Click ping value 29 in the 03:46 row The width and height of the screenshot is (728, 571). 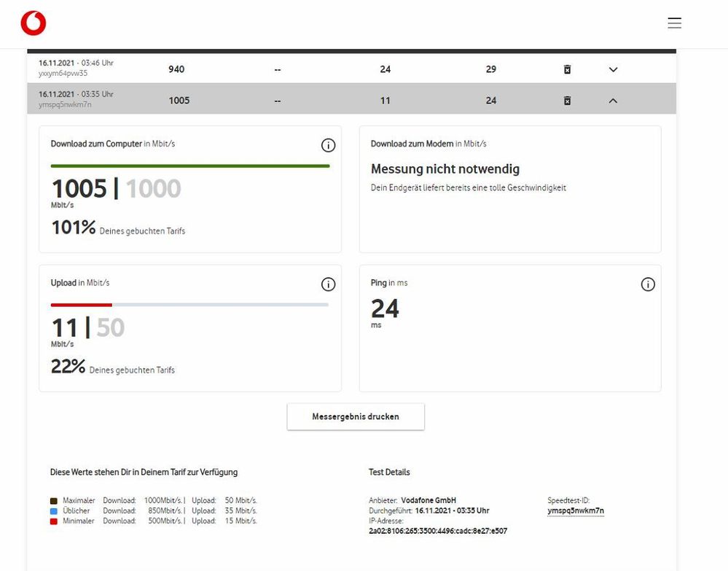[x=491, y=69]
